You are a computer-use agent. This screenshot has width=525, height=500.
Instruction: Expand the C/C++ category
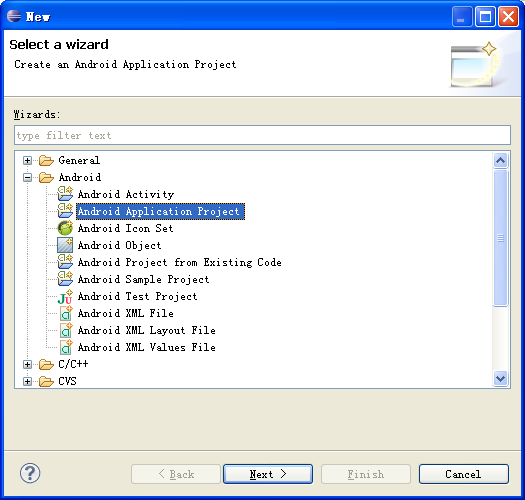(27, 364)
